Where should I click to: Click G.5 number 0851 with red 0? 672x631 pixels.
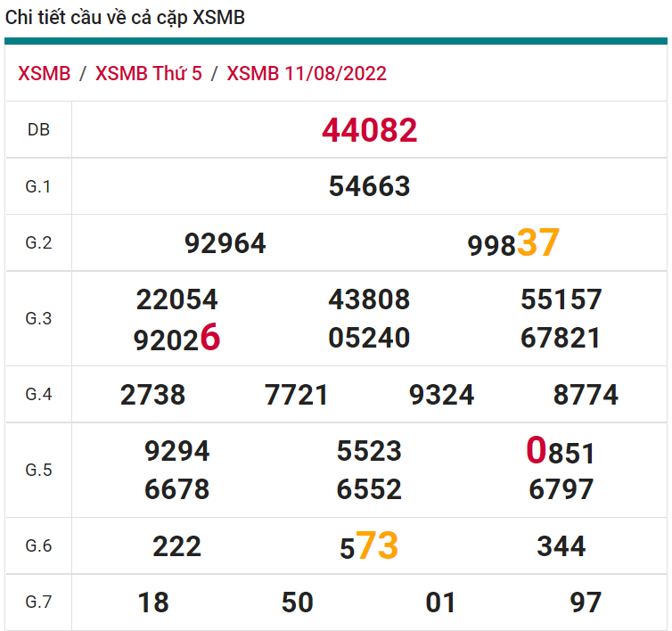[x=561, y=452]
